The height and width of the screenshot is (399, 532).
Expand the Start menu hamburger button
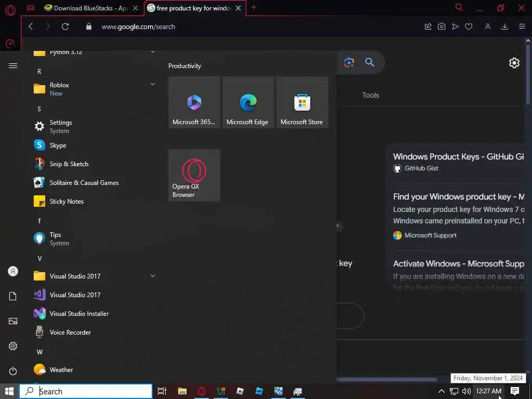tap(13, 66)
